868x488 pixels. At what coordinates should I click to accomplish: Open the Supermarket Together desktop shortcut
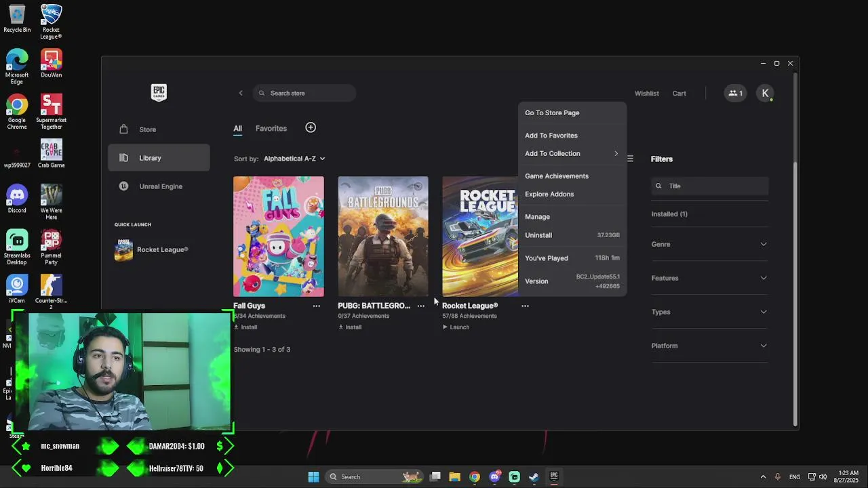[x=51, y=112]
